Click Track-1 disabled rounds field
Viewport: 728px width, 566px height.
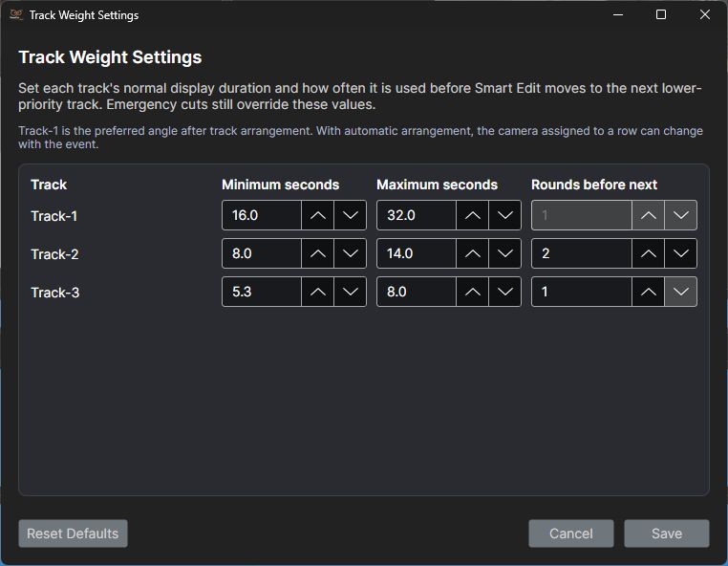[x=582, y=215]
